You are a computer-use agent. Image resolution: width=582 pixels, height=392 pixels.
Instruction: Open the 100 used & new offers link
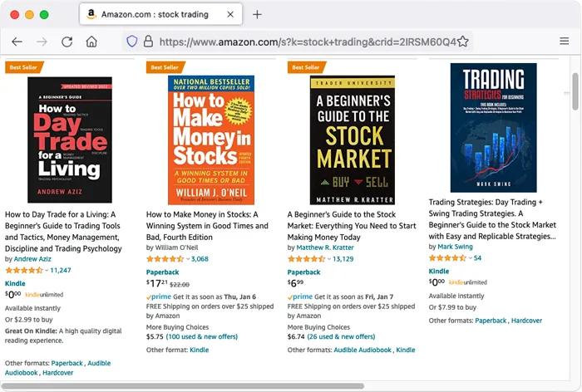[201, 336]
